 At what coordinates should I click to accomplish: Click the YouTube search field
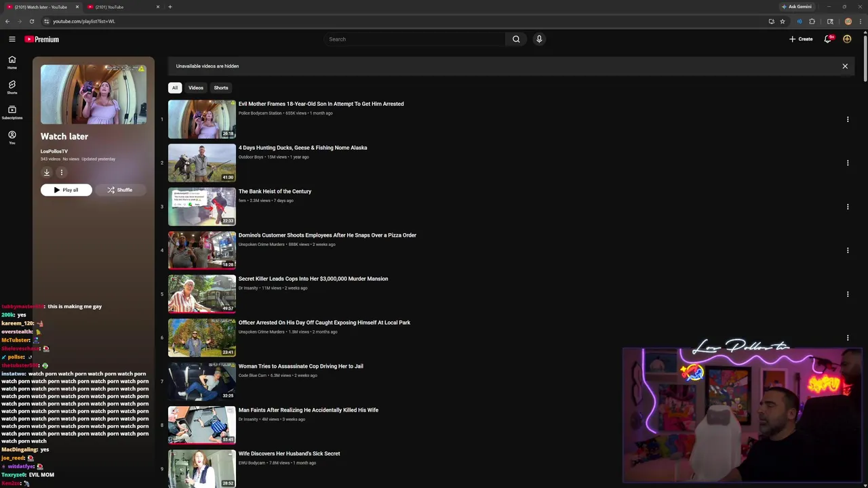point(414,39)
